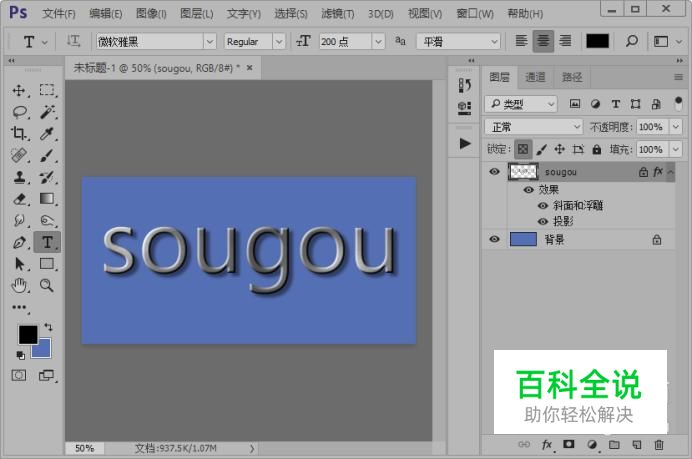This screenshot has width=692, height=459.
Task: Toggle lock transparent pixels
Action: pos(523,149)
